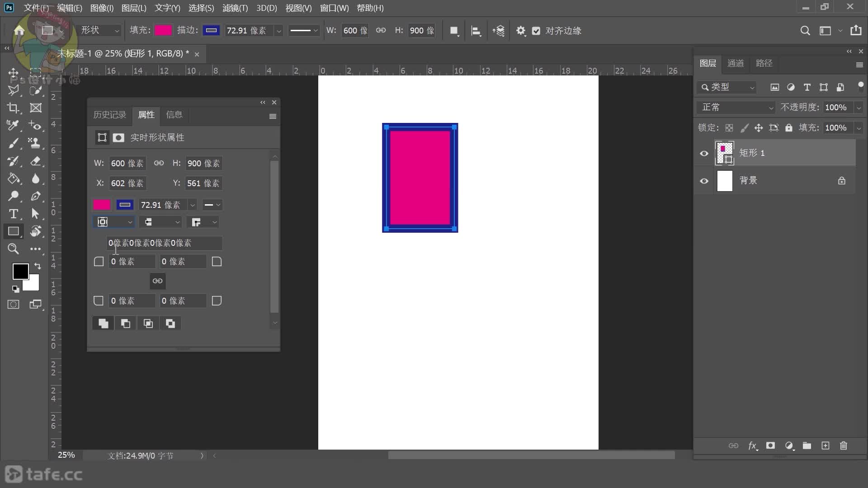Viewport: 868px width, 488px height.
Task: Switch to the Paths tab
Action: (764, 63)
